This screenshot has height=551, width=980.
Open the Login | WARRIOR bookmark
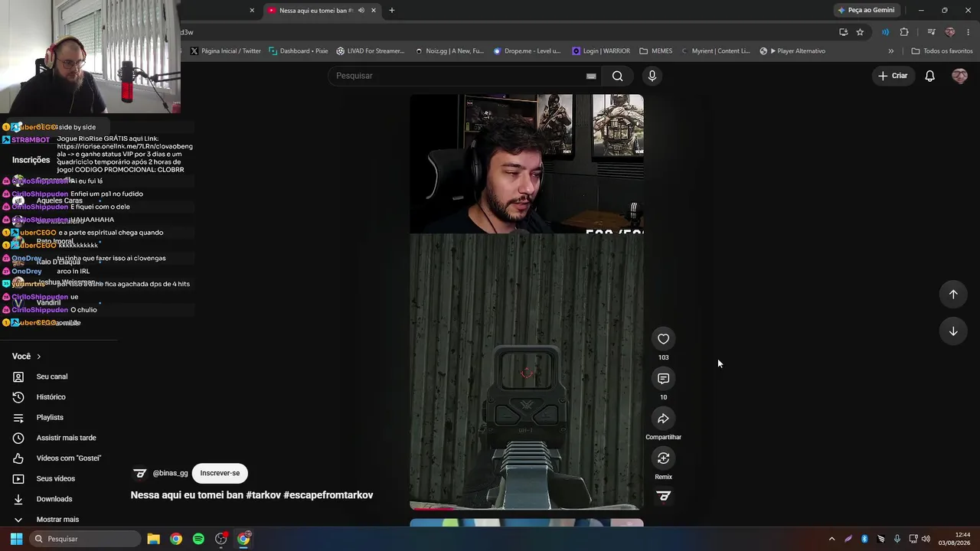601,51
